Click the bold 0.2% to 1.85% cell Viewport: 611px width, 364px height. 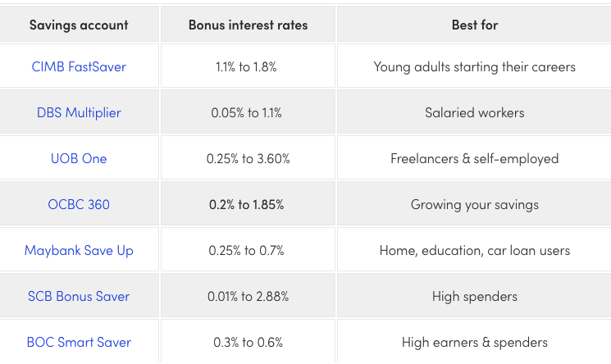pos(246,205)
